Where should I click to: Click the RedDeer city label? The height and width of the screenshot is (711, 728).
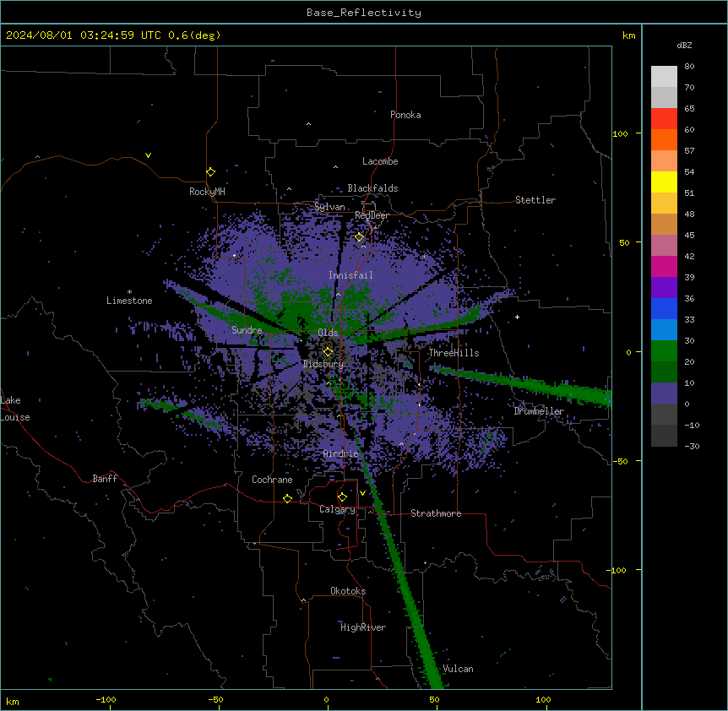click(372, 215)
